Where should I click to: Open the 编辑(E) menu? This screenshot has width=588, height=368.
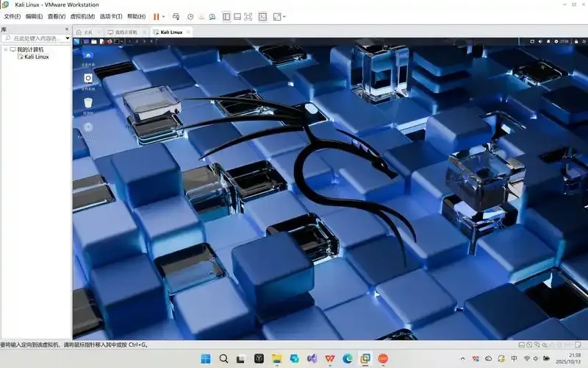[34, 16]
